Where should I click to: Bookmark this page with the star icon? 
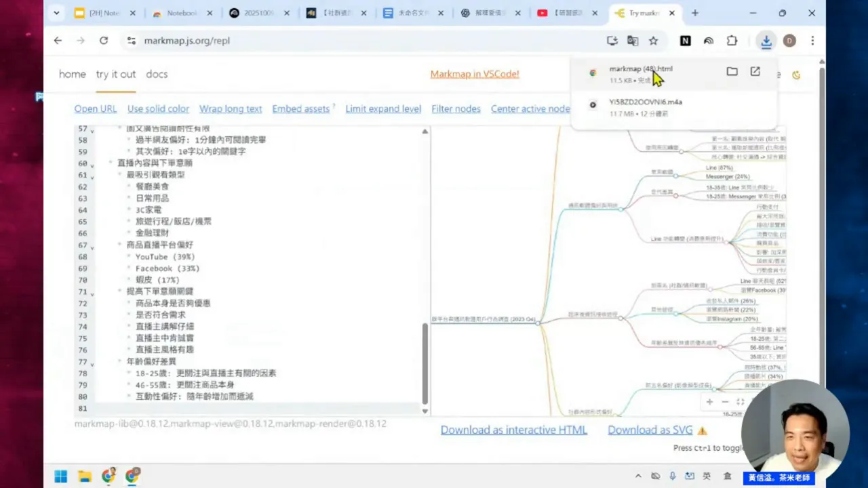(x=653, y=41)
